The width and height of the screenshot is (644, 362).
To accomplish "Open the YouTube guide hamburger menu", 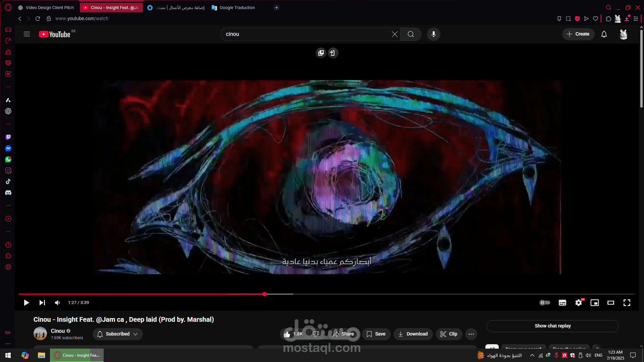I will tap(27, 34).
